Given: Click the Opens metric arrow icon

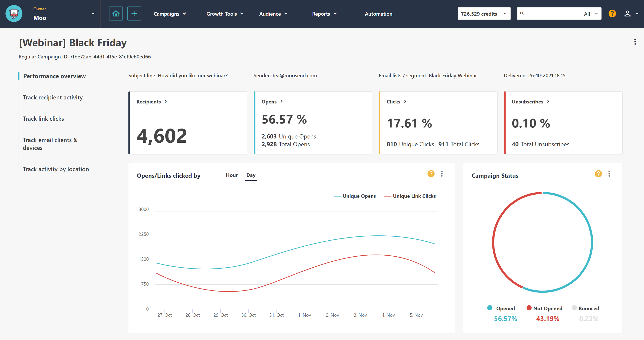Looking at the screenshot, I should click(x=282, y=101).
